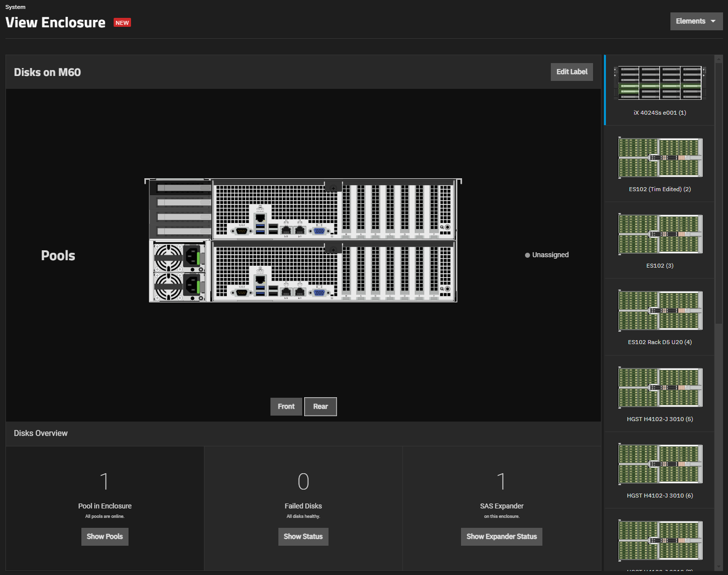Screen dimensions: 728x575
Task: Click the red NEW badge beside title
Action: pyautogui.click(x=122, y=23)
